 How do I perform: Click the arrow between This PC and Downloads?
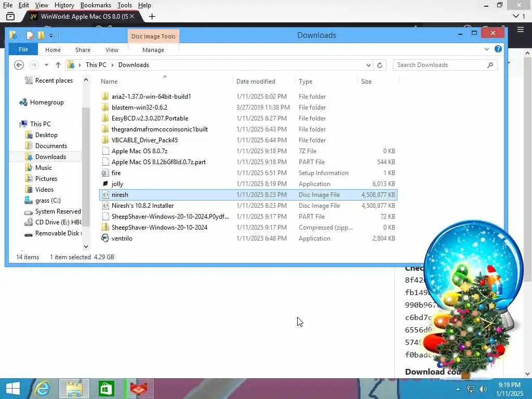pyautogui.click(x=112, y=65)
